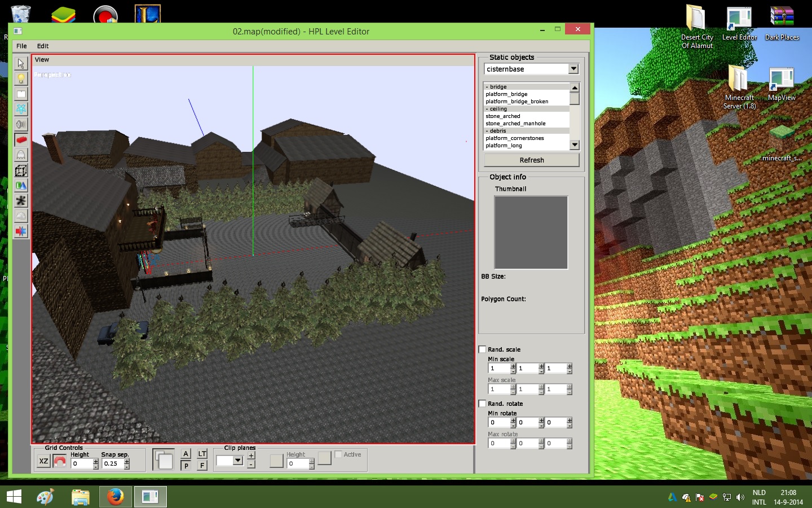Enable the Rand. rotate checkbox

pyautogui.click(x=482, y=404)
